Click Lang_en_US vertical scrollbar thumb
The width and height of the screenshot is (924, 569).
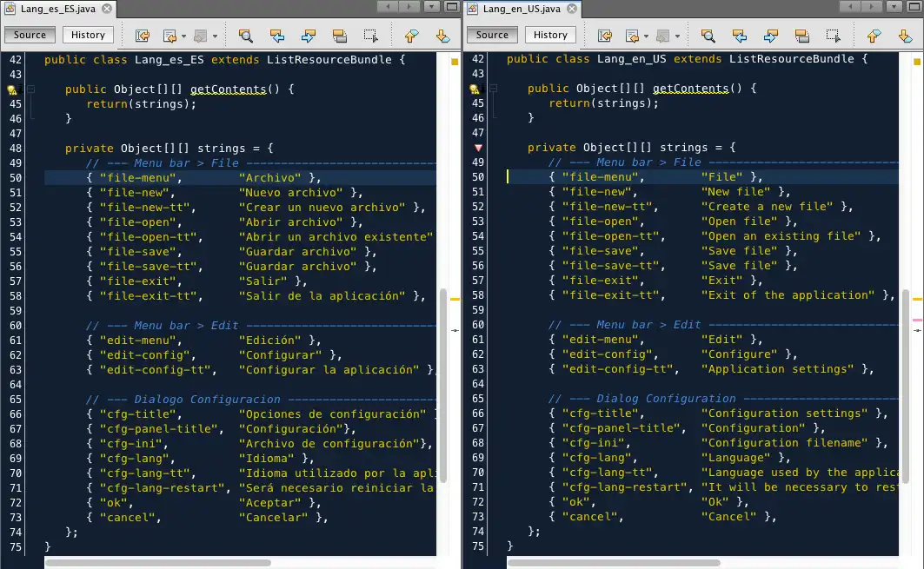coord(905,386)
